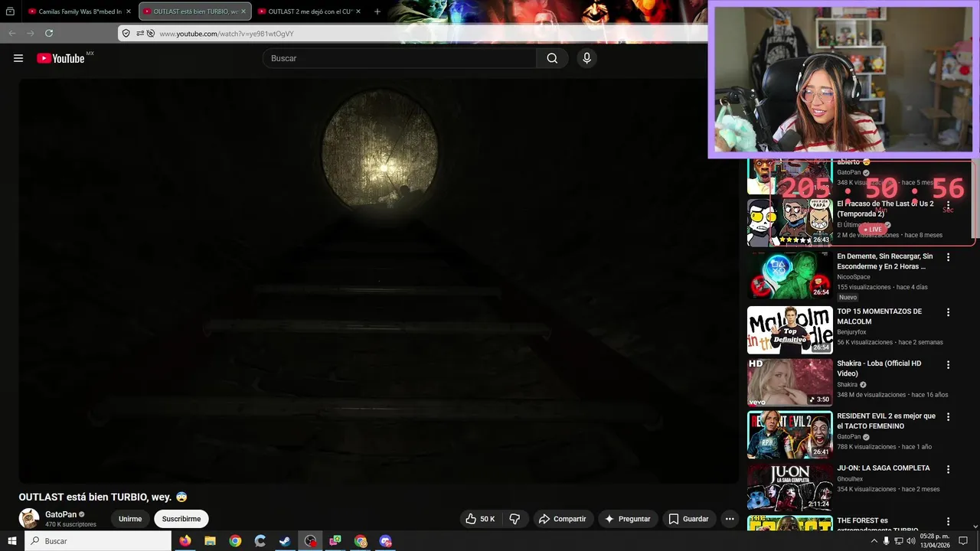Open En Demente, Sin Recargar video thumbnail
The image size is (980, 551).
coord(789,275)
